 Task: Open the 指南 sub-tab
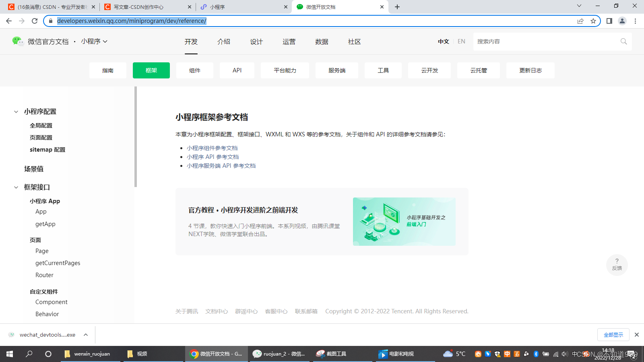coord(108,70)
